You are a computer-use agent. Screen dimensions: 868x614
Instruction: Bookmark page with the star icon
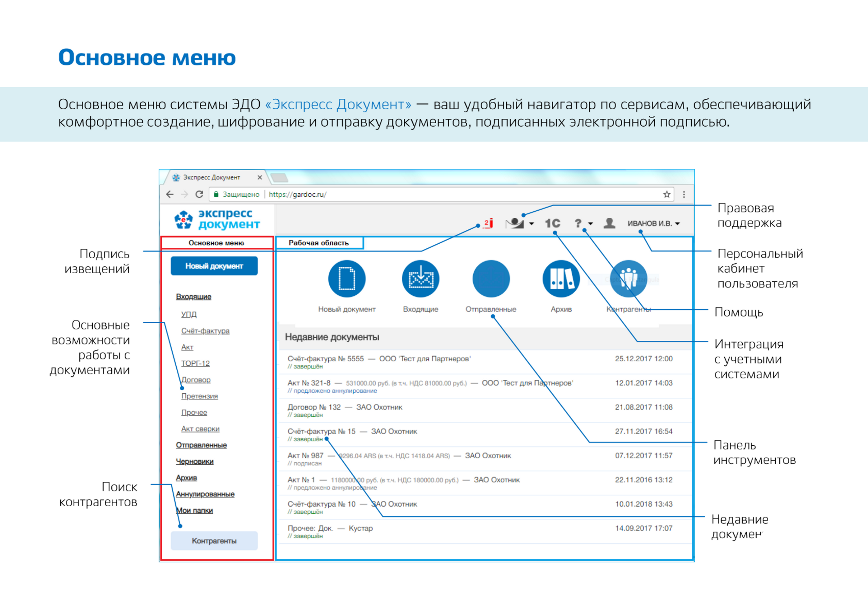click(x=666, y=195)
